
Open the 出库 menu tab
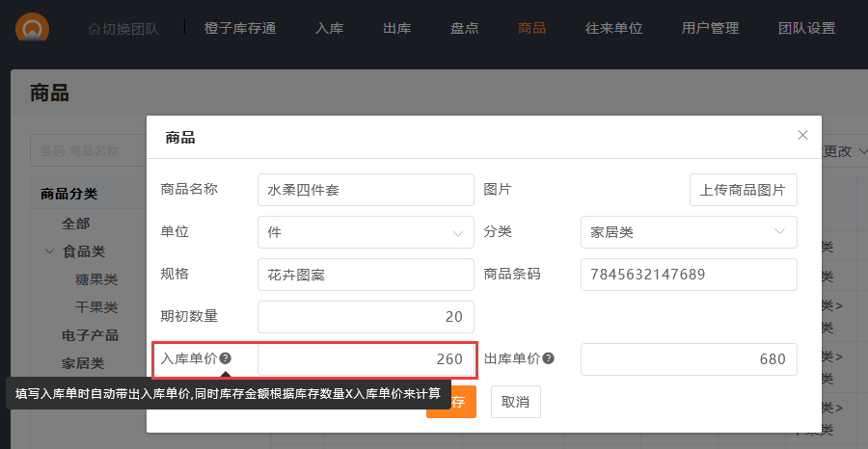tap(396, 28)
